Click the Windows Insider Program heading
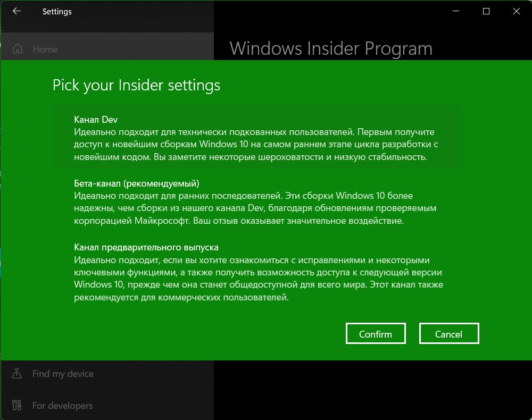The height and width of the screenshot is (420, 532). pyautogui.click(x=331, y=49)
